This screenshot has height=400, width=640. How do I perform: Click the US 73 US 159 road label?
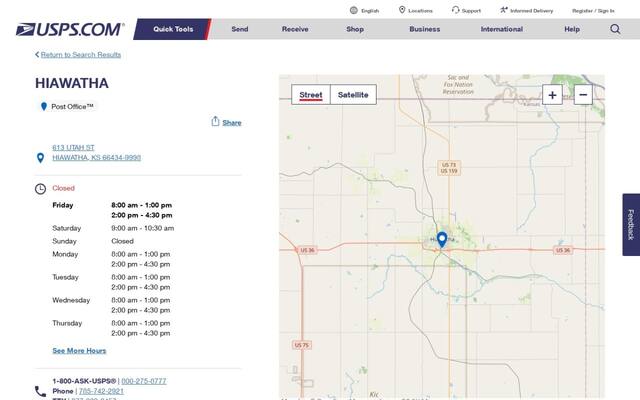(449, 168)
